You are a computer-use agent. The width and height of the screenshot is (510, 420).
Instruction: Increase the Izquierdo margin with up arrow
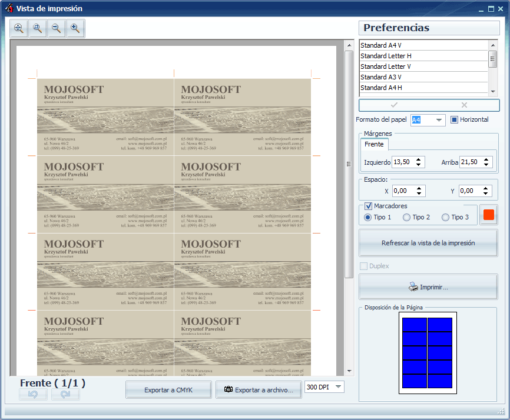[419, 159]
